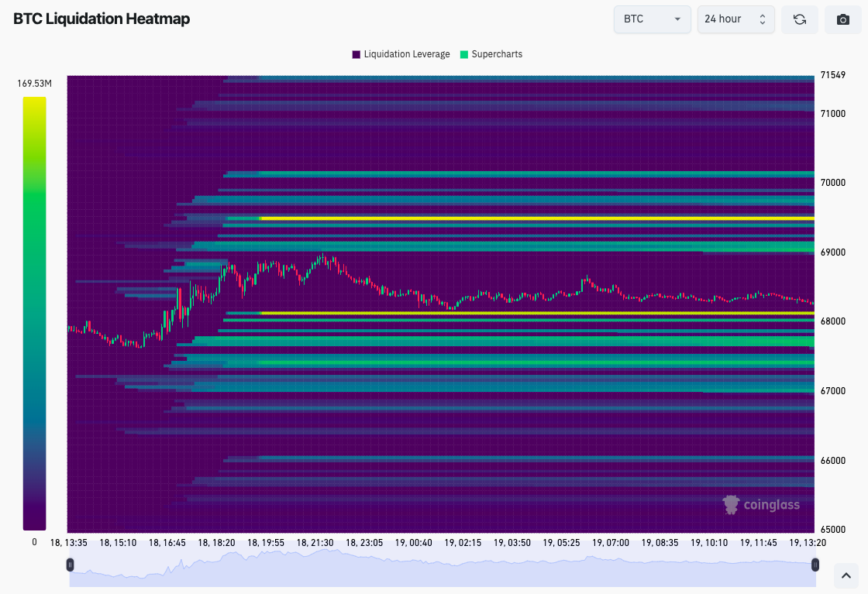Hide the price line via the Supercharts legend
This screenshot has width=868, height=594.
tap(491, 54)
